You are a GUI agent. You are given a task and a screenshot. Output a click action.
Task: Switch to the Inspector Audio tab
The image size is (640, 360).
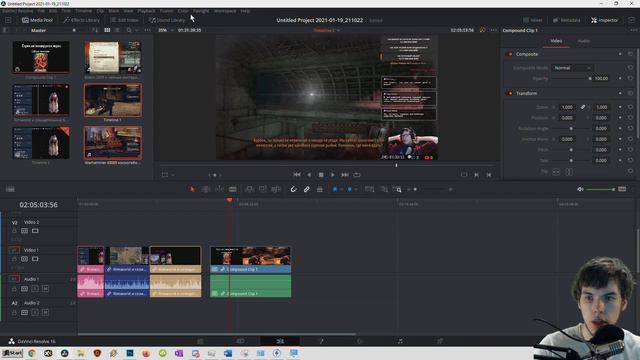584,41
